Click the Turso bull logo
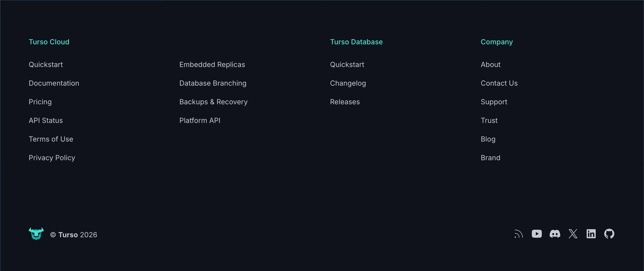 point(36,234)
